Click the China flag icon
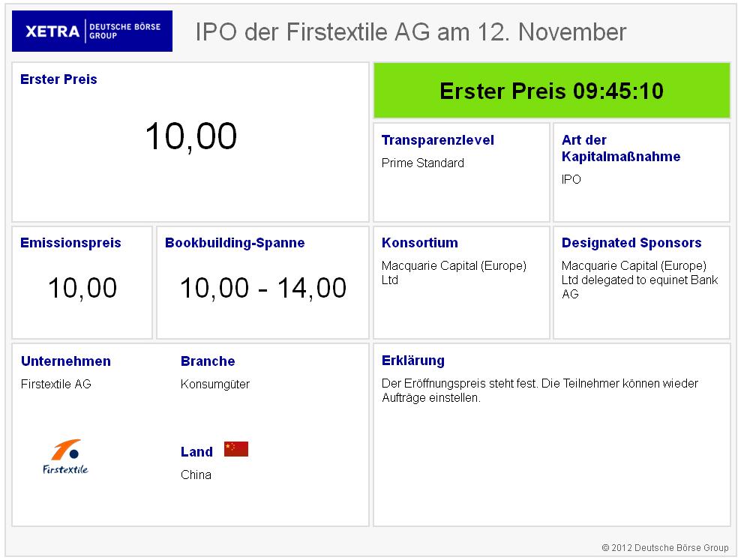Viewport: 738px width, 560px height. click(x=235, y=449)
